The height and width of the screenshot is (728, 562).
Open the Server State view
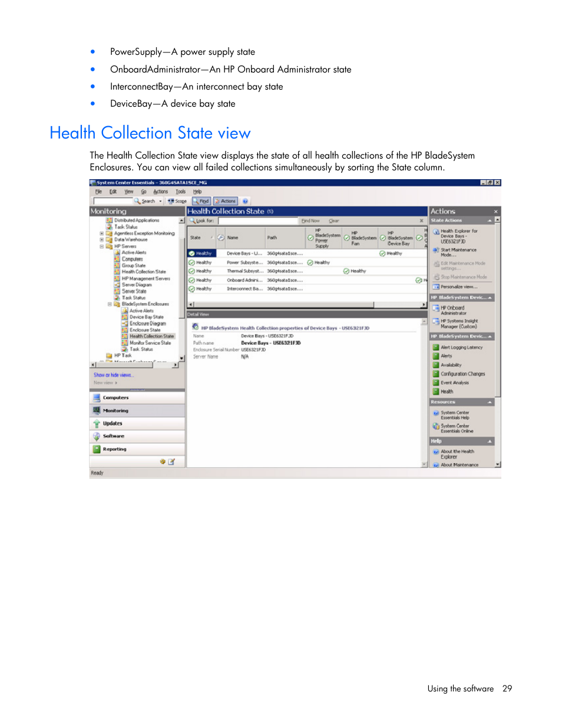tap(134, 291)
